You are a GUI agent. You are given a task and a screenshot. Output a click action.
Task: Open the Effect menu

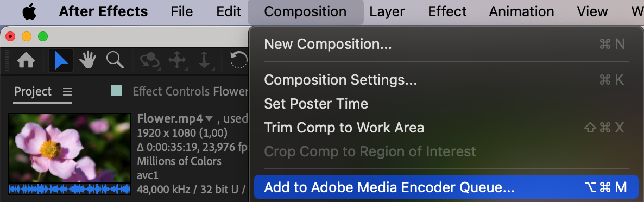pos(447,11)
